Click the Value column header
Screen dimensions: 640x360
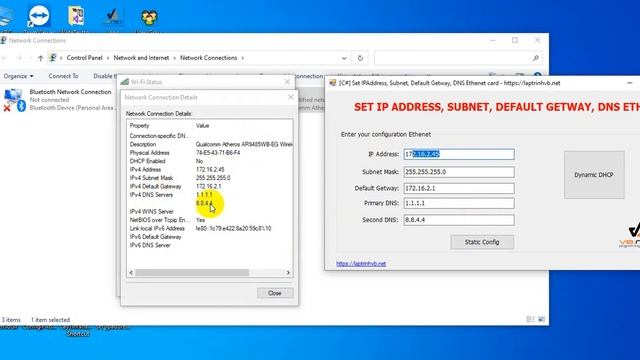(202, 126)
